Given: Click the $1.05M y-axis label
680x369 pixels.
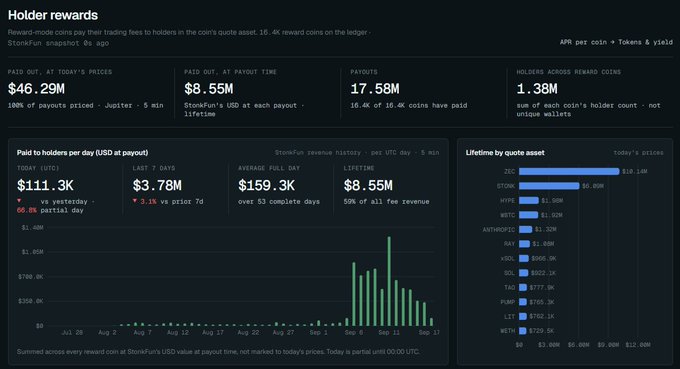Looking at the screenshot, I should coord(33,252).
